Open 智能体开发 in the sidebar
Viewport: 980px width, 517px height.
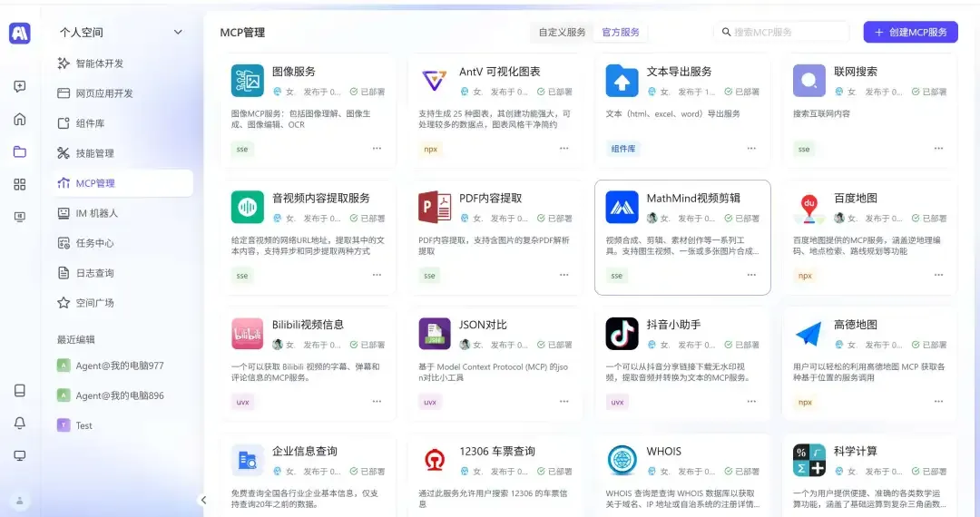pyautogui.click(x=100, y=63)
